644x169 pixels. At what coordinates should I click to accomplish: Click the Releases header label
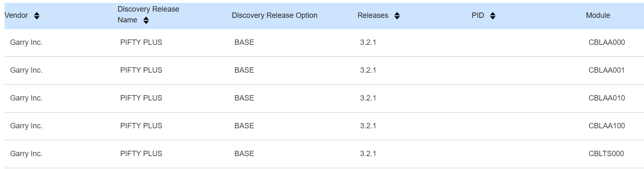(373, 15)
